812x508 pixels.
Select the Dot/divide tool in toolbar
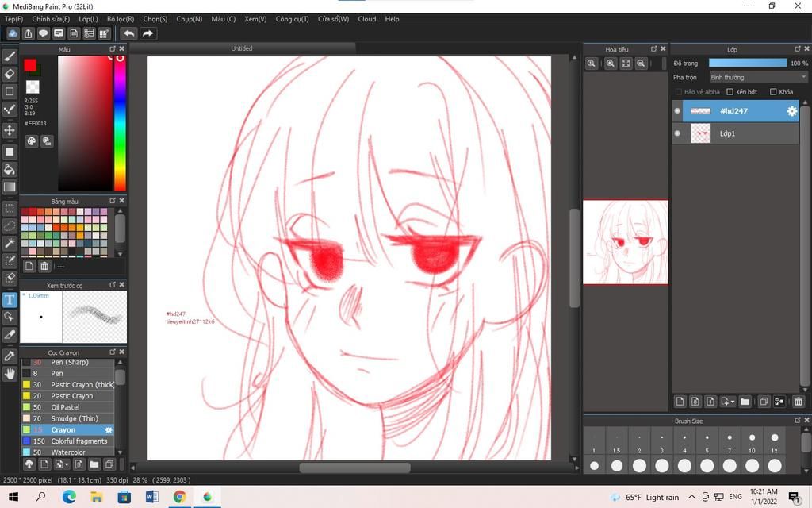point(10,109)
